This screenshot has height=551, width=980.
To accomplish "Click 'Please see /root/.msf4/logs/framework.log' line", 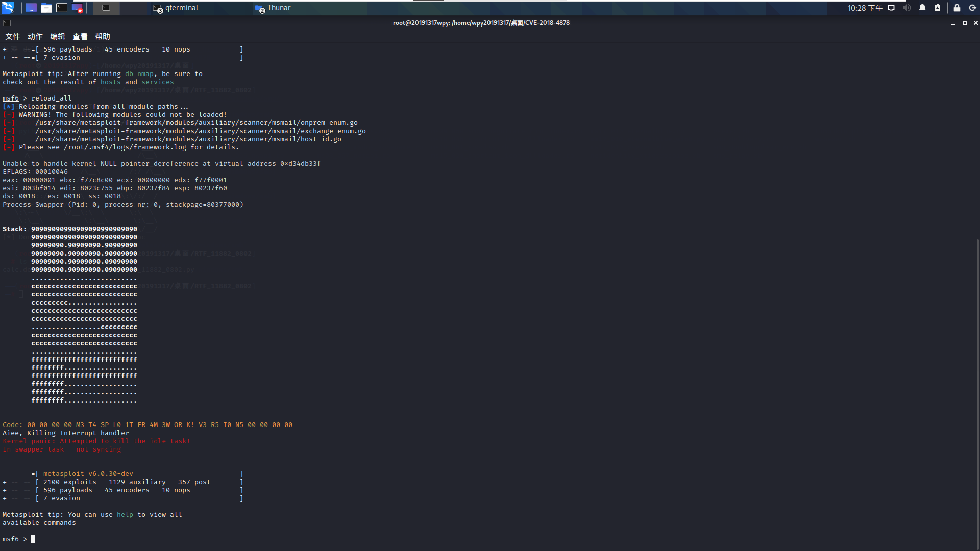I will 129,147.
